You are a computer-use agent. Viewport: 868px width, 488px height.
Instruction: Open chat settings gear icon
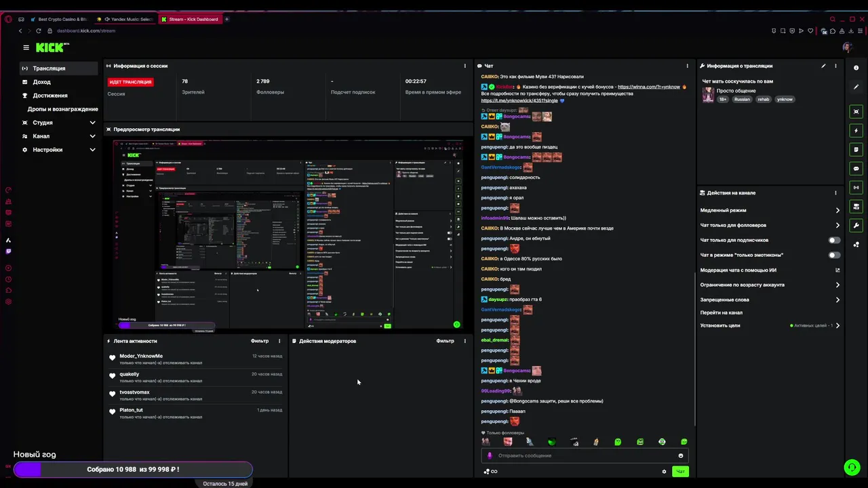[x=664, y=471]
